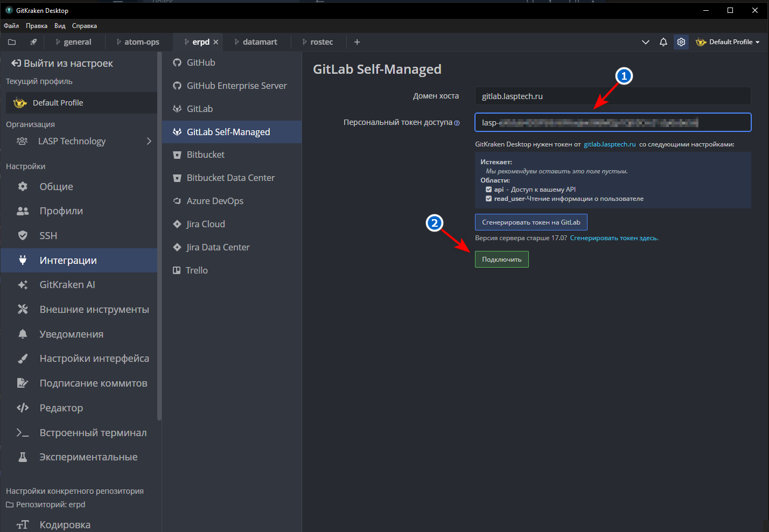The height and width of the screenshot is (532, 769).
Task: Close the erpd tab
Action: tap(216, 42)
